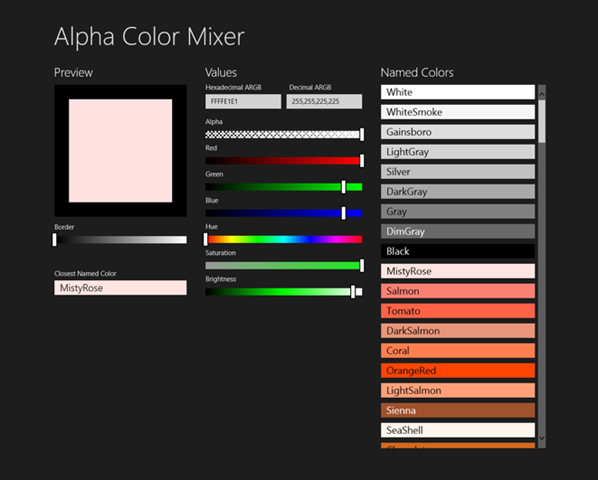Click the Green slider thumb
The height and width of the screenshot is (480, 598).
(343, 187)
